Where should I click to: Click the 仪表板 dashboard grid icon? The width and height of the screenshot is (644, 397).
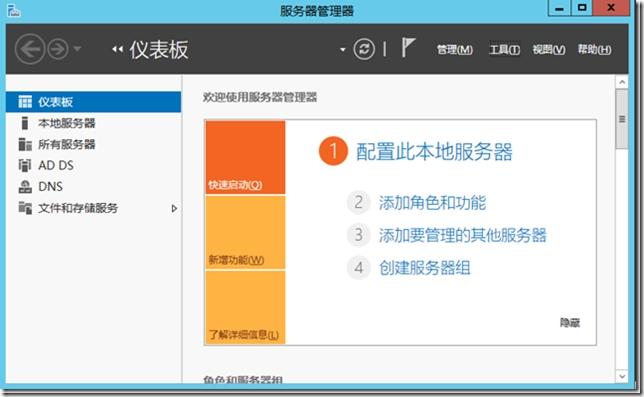(x=25, y=102)
